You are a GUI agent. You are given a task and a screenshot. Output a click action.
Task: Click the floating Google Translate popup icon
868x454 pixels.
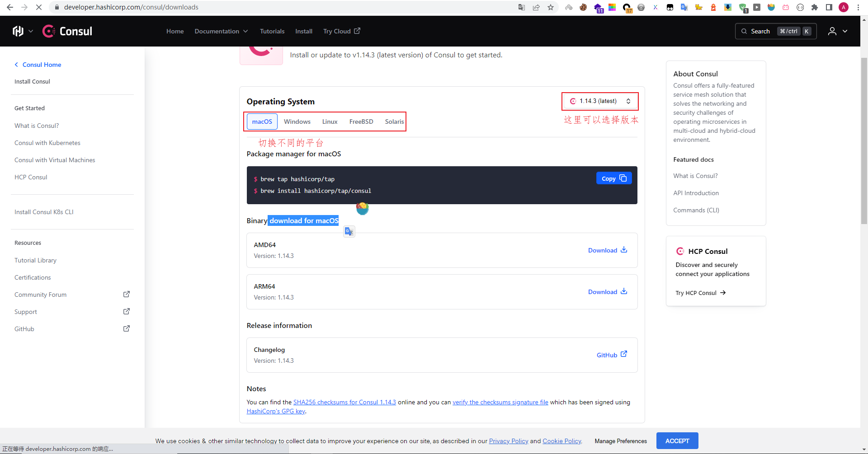(x=349, y=232)
